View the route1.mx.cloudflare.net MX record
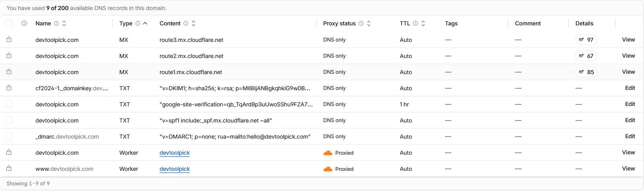 [x=628, y=72]
